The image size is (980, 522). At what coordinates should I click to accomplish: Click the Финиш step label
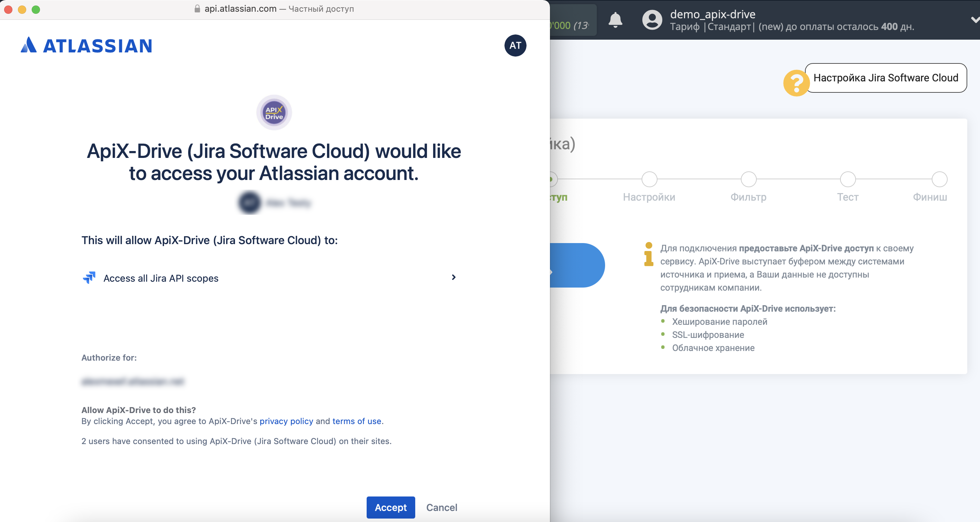tap(930, 197)
